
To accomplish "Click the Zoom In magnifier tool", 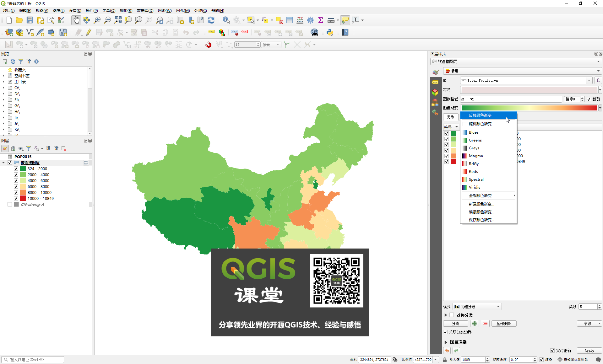I will click(x=97, y=20).
